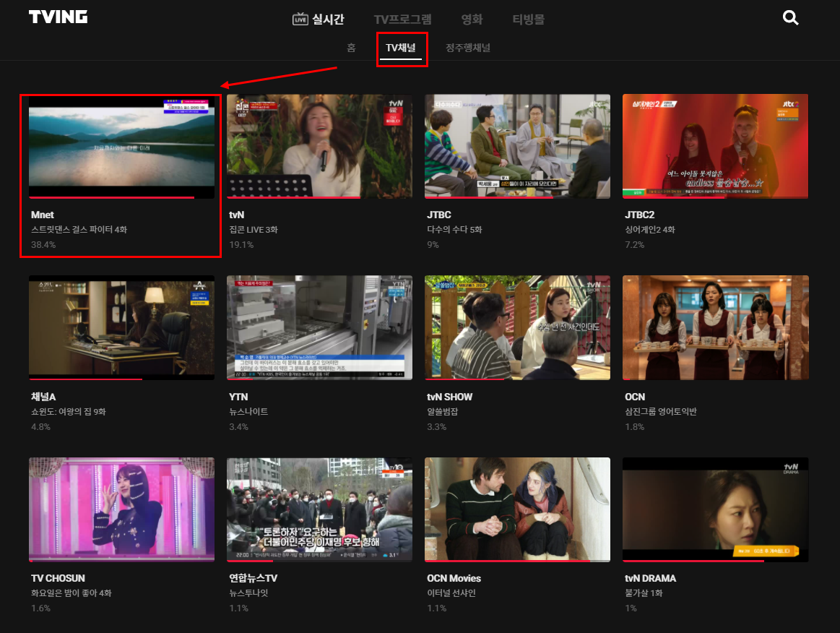Open the tvN channel thumbnail

319,146
